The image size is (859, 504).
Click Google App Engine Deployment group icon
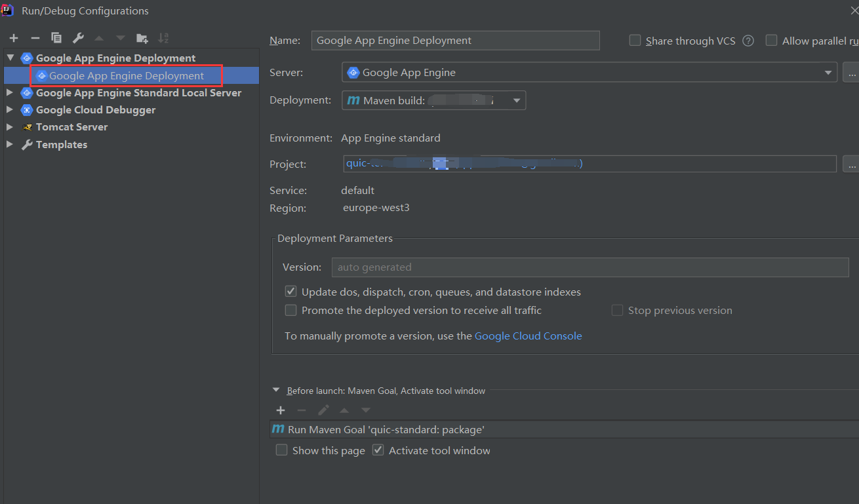click(27, 58)
